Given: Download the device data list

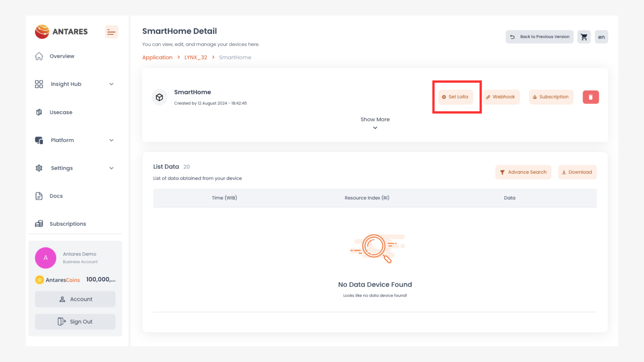Looking at the screenshot, I should tap(577, 172).
